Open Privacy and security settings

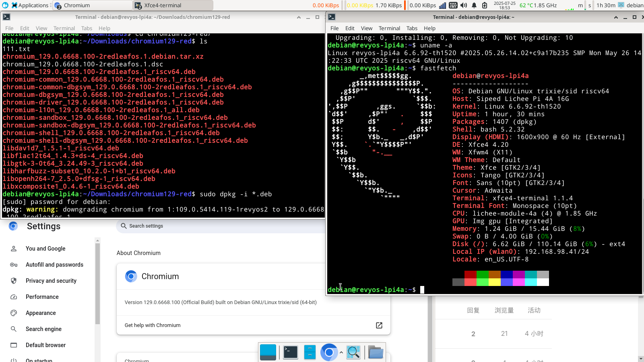51,281
